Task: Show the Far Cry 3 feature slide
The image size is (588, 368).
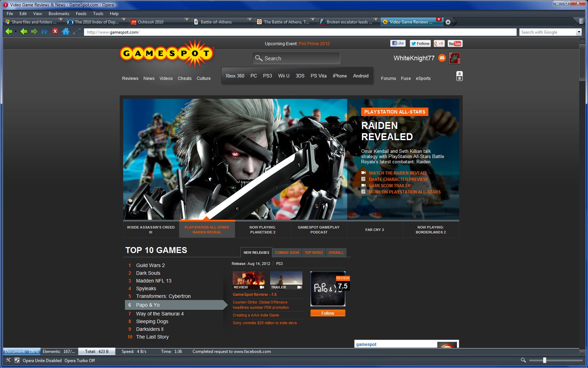Action: 375,230
